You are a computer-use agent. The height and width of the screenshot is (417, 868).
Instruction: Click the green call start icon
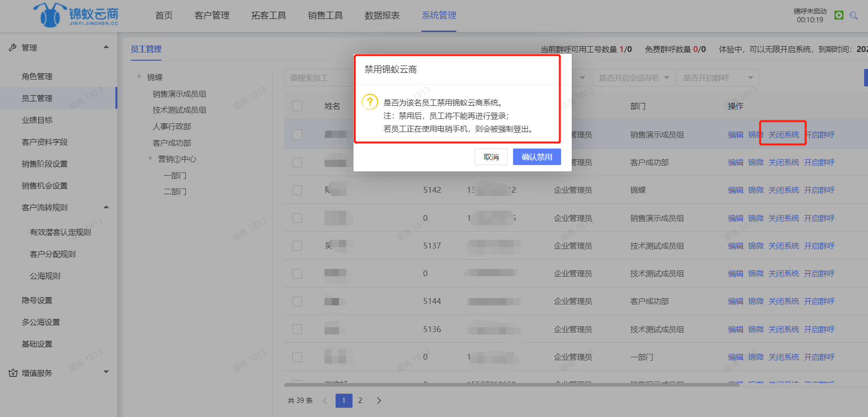pos(839,15)
